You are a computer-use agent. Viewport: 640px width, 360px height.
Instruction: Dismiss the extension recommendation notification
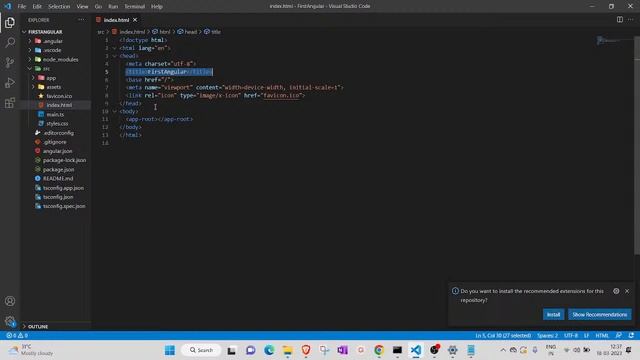pyautogui.click(x=627, y=291)
